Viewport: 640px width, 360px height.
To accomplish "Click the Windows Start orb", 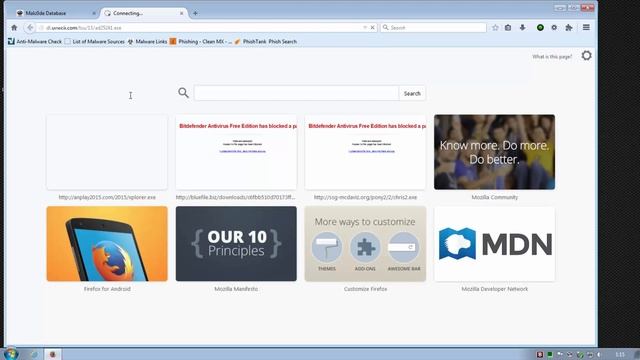I will (11, 354).
